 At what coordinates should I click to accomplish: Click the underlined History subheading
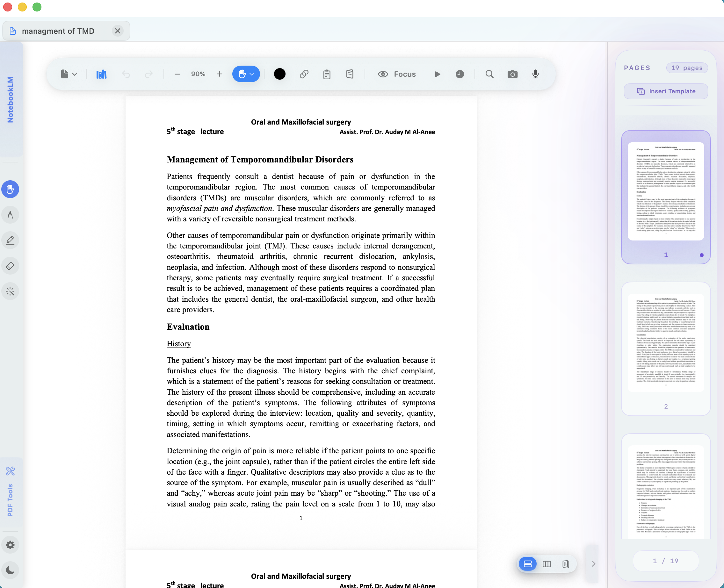tap(178, 343)
